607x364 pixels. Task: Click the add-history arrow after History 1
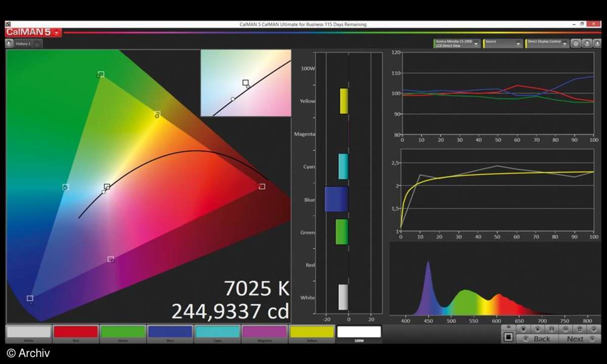click(x=37, y=44)
